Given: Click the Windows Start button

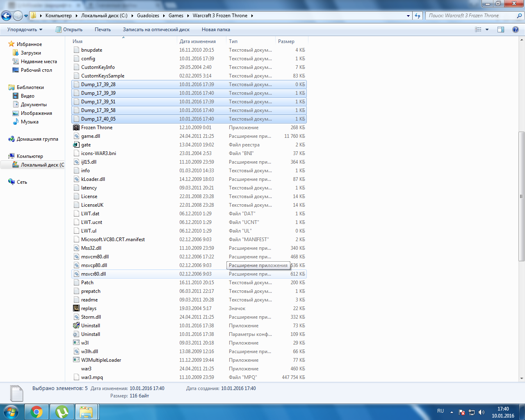Looking at the screenshot, I should click(11, 412).
